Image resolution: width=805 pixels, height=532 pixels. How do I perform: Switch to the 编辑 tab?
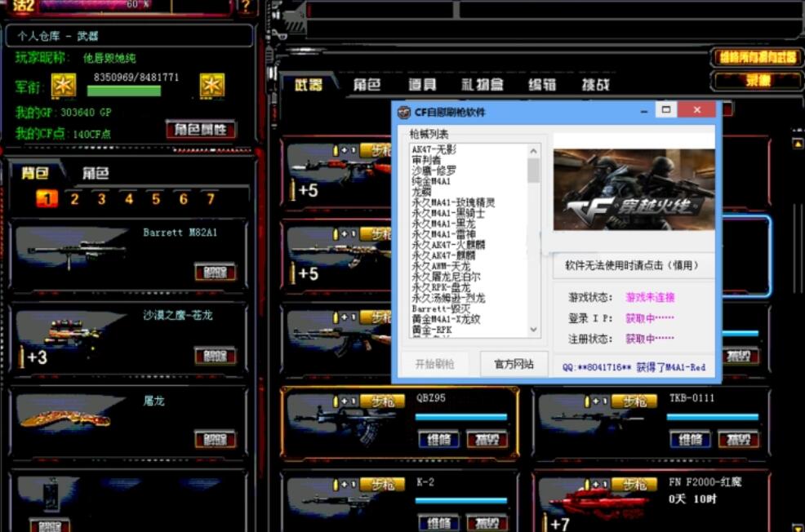542,85
